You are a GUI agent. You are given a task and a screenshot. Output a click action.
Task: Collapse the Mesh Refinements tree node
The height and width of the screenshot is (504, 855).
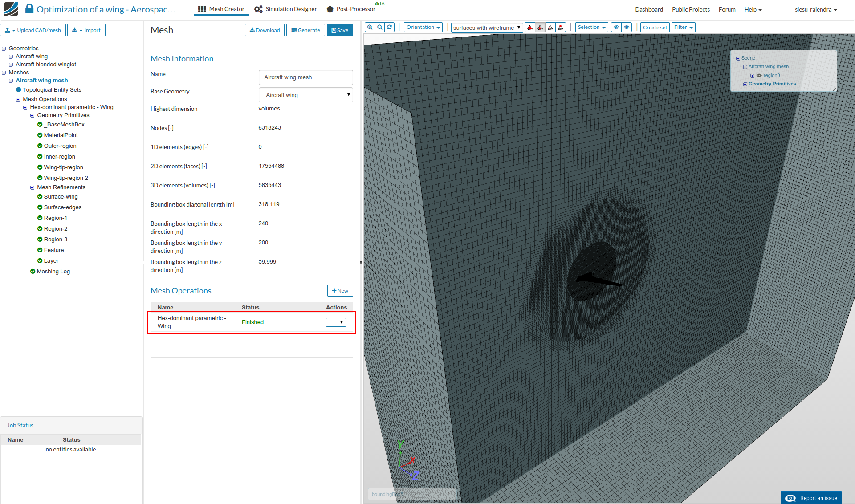pyautogui.click(x=32, y=188)
